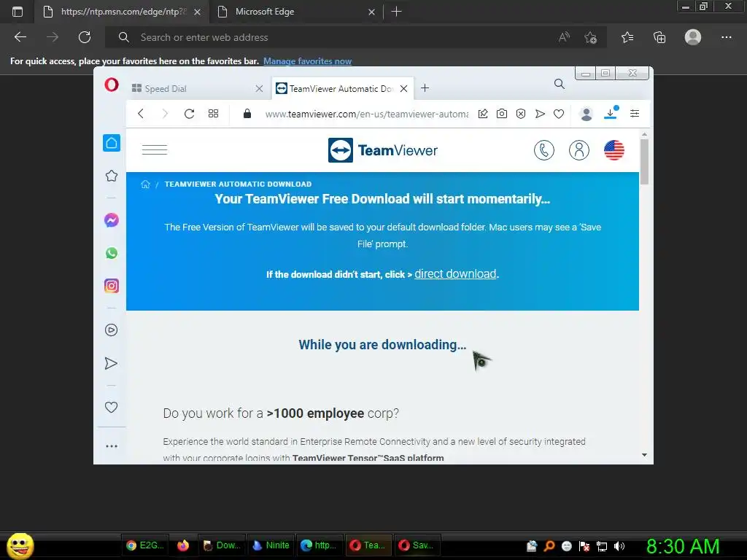The image size is (747, 560).
Task: Open Opera downloads icon
Action: pos(611,113)
